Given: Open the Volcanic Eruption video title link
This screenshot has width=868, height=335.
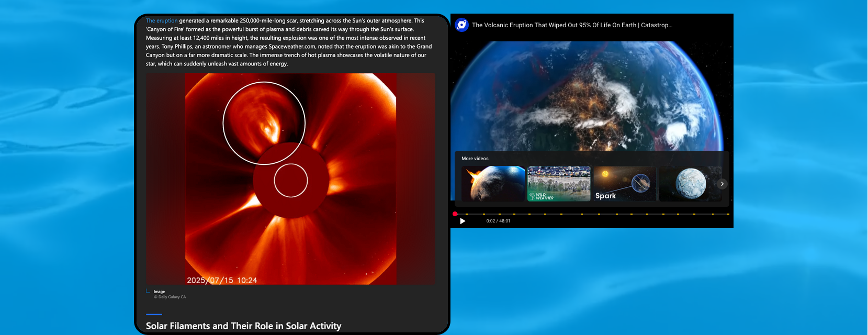Looking at the screenshot, I should coord(572,25).
